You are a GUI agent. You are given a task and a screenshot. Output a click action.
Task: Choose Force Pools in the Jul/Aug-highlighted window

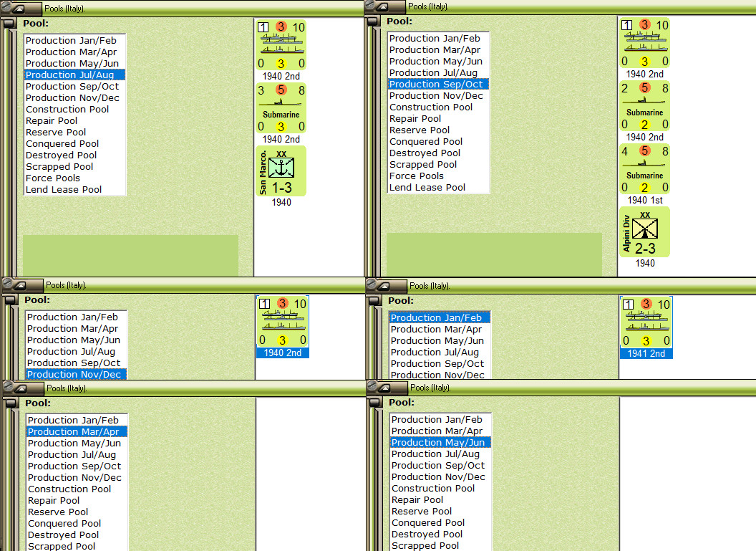coord(74,178)
